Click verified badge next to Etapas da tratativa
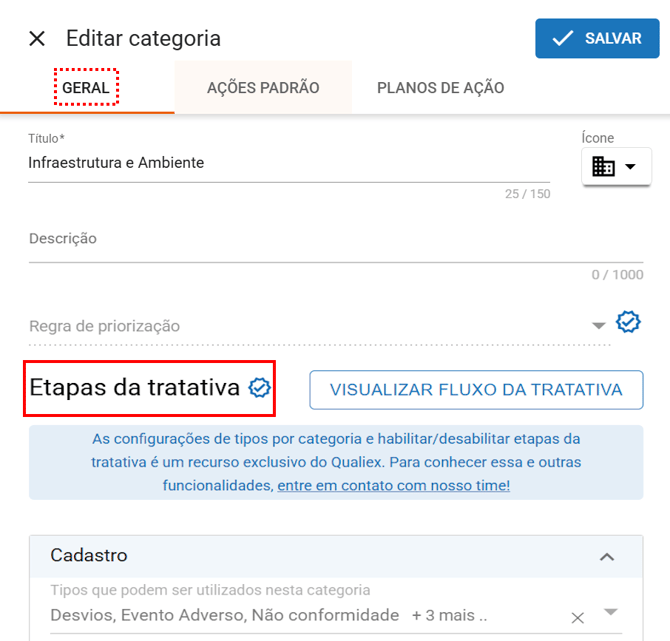This screenshot has width=670, height=641. click(x=260, y=388)
